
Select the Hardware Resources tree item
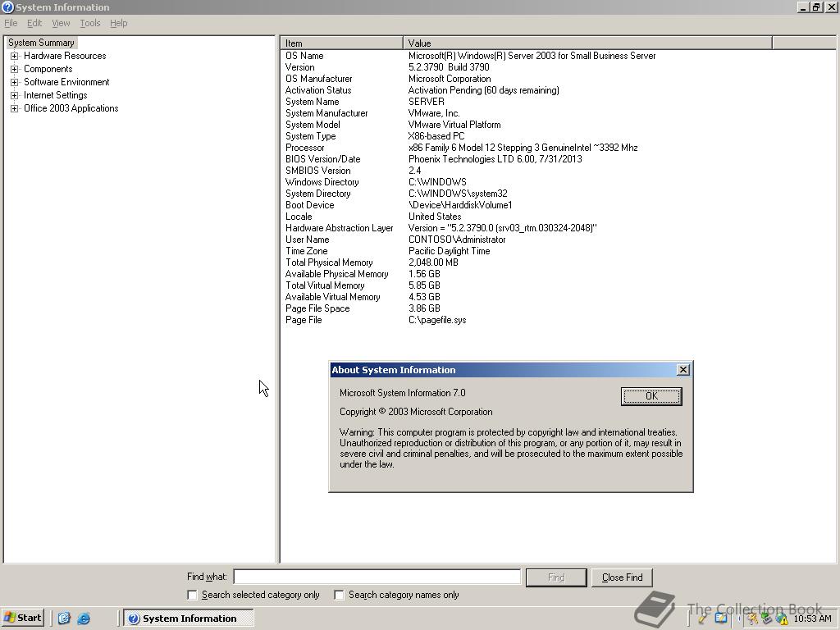click(65, 56)
